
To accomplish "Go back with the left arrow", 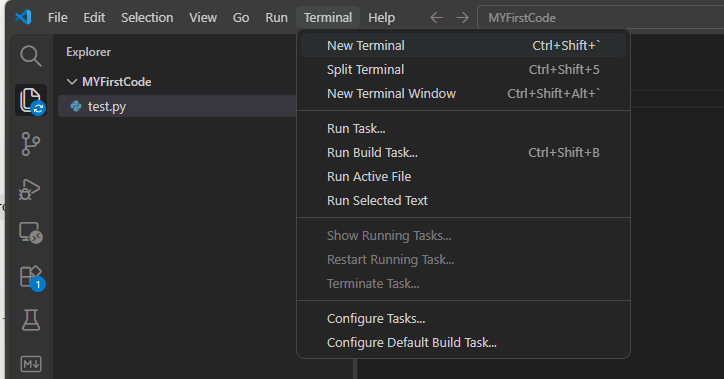I will point(436,18).
